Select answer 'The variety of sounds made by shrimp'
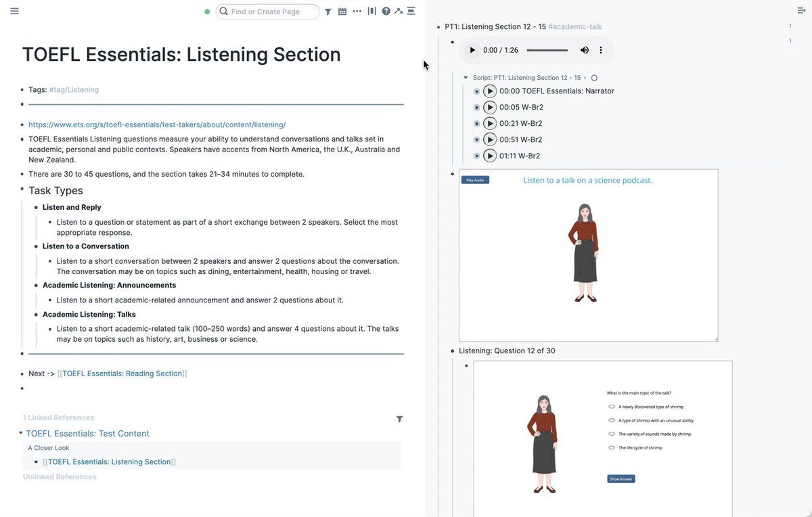 (611, 434)
